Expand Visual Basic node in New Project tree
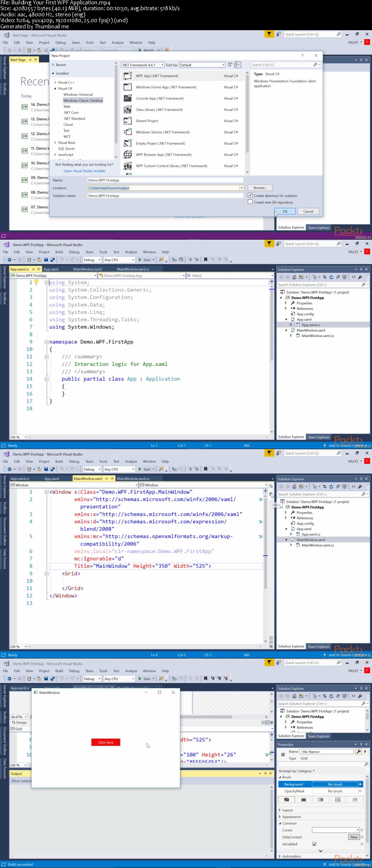372x868 pixels. pyautogui.click(x=55, y=143)
